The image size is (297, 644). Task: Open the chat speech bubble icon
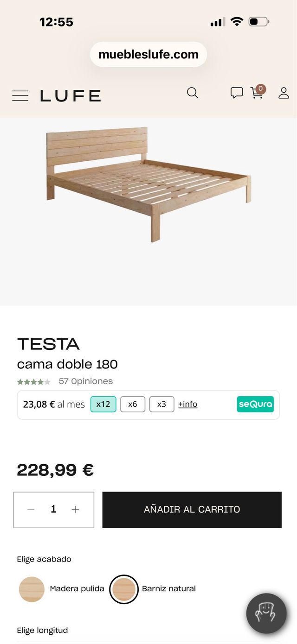click(x=237, y=93)
